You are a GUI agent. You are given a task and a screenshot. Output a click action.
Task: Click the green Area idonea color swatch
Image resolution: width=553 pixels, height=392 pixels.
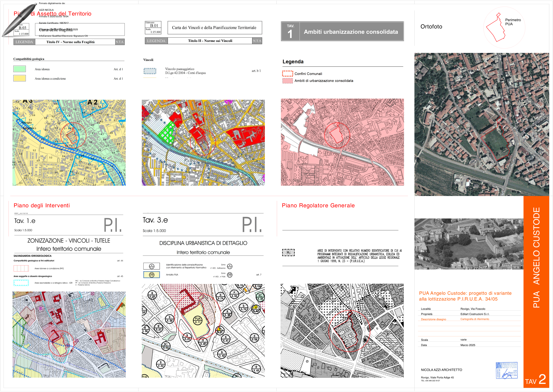(x=20, y=69)
